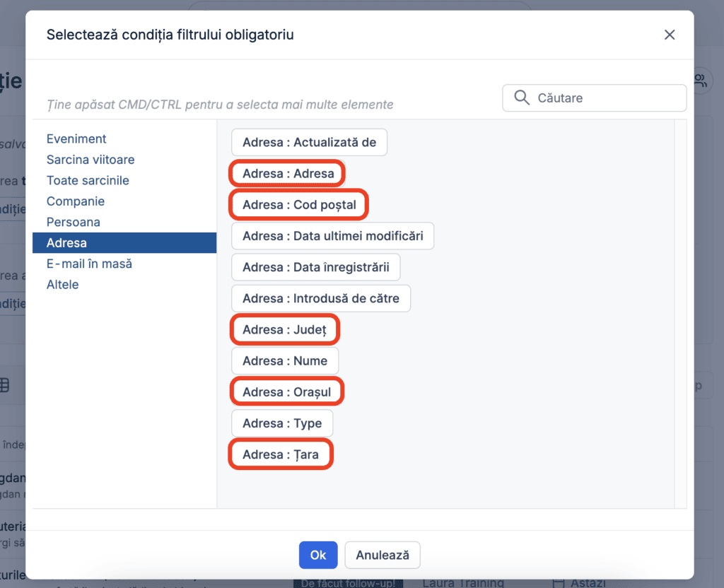Select the Altele category

click(x=62, y=284)
